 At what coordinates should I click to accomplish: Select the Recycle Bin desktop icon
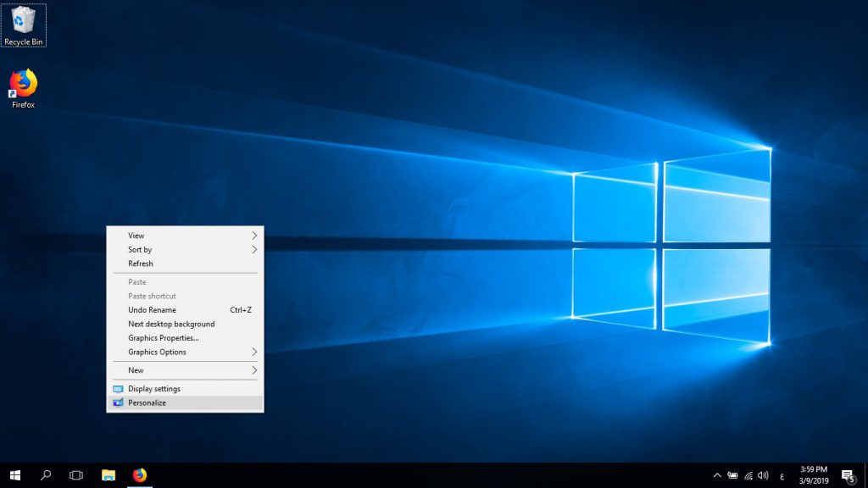pos(23,25)
